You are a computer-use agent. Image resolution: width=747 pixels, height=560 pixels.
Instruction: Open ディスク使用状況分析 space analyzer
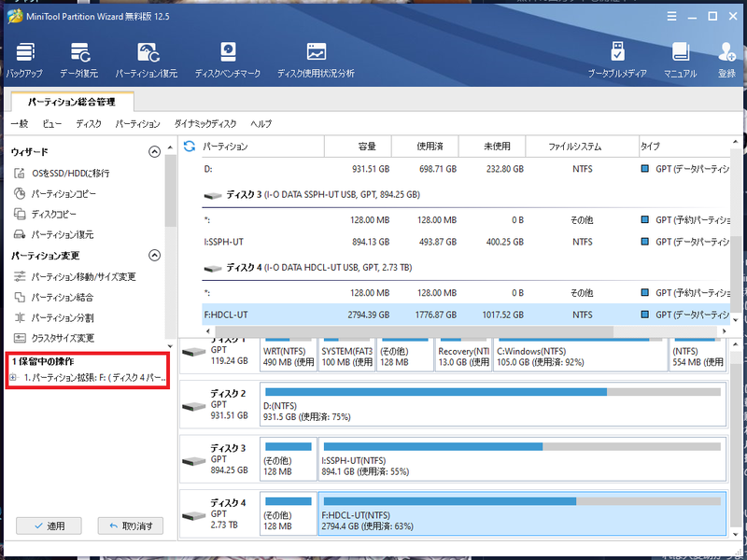[x=316, y=60]
